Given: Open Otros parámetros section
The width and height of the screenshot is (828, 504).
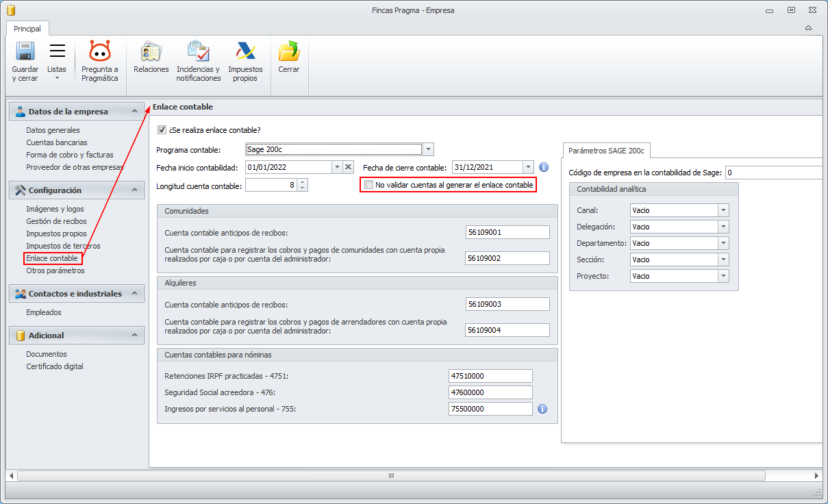Looking at the screenshot, I should [x=55, y=270].
